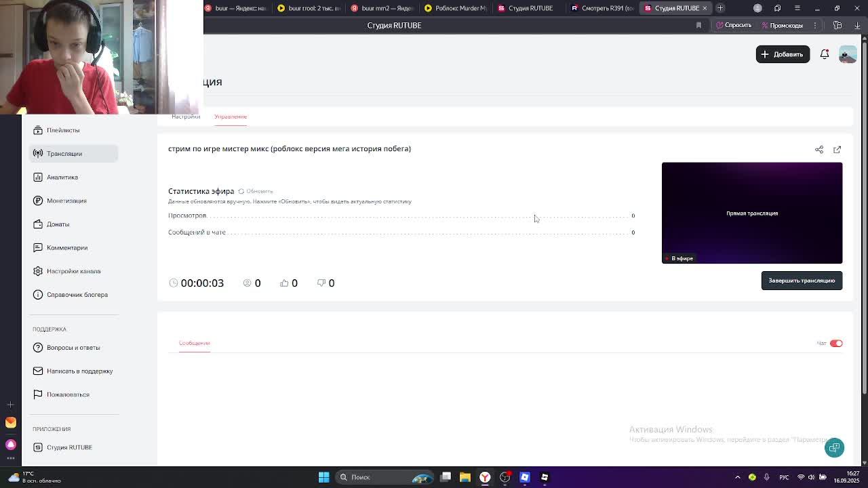Open stream in new window icon
The image size is (868, 488).
point(837,150)
